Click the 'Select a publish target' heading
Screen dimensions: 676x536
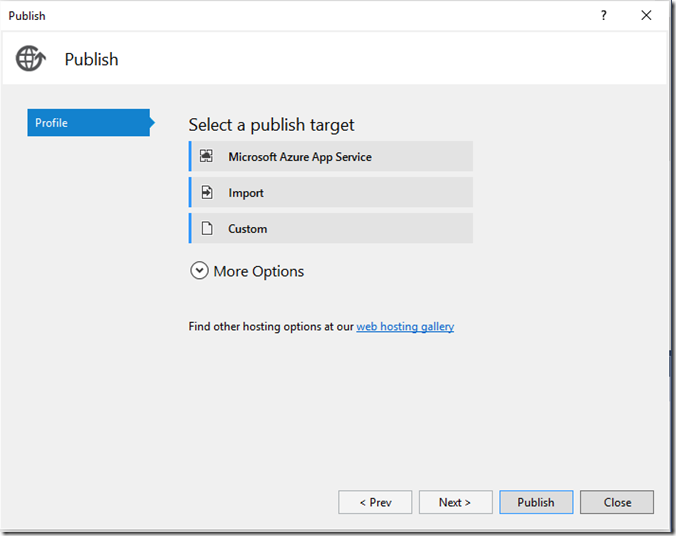[x=271, y=125]
